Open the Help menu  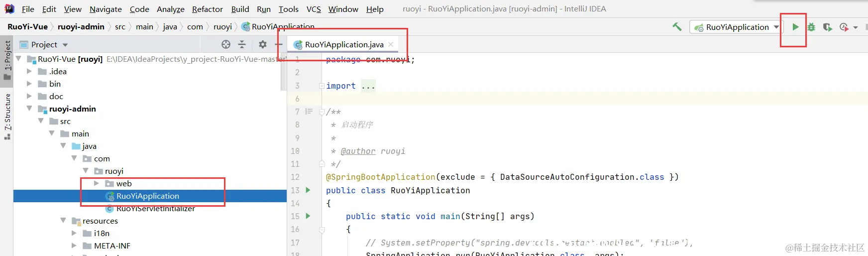point(375,9)
